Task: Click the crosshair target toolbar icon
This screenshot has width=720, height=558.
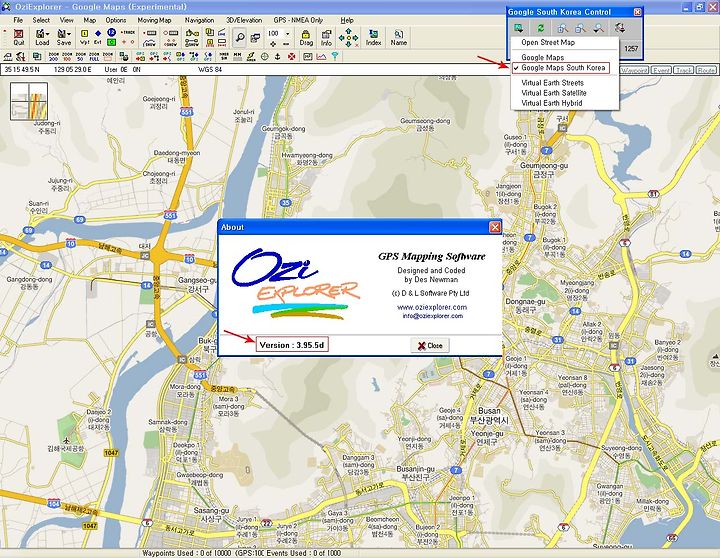Action: (x=264, y=56)
